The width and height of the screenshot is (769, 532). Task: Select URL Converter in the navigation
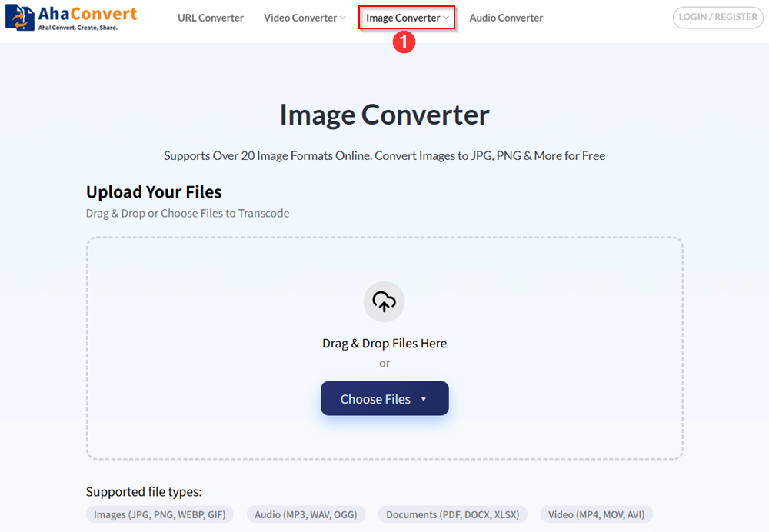click(x=210, y=18)
